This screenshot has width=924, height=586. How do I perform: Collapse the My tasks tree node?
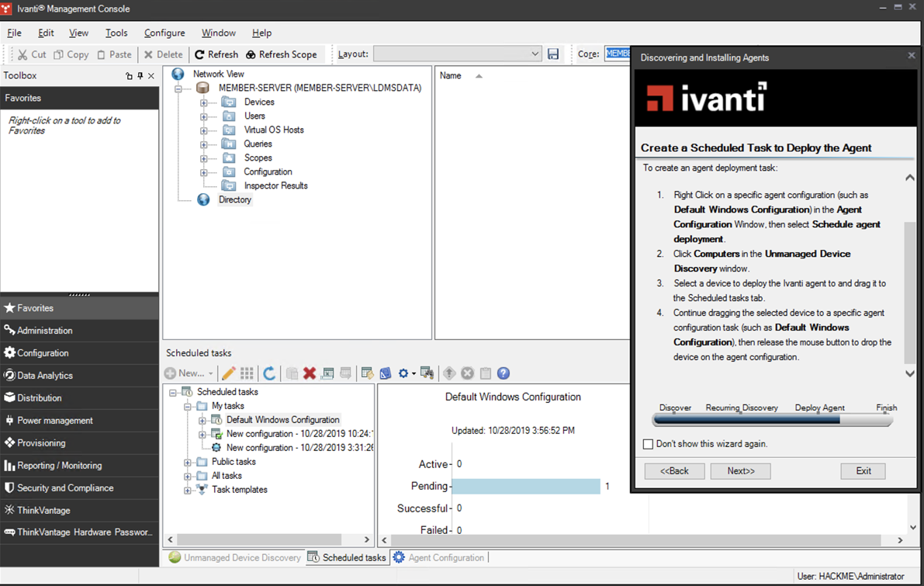188,407
